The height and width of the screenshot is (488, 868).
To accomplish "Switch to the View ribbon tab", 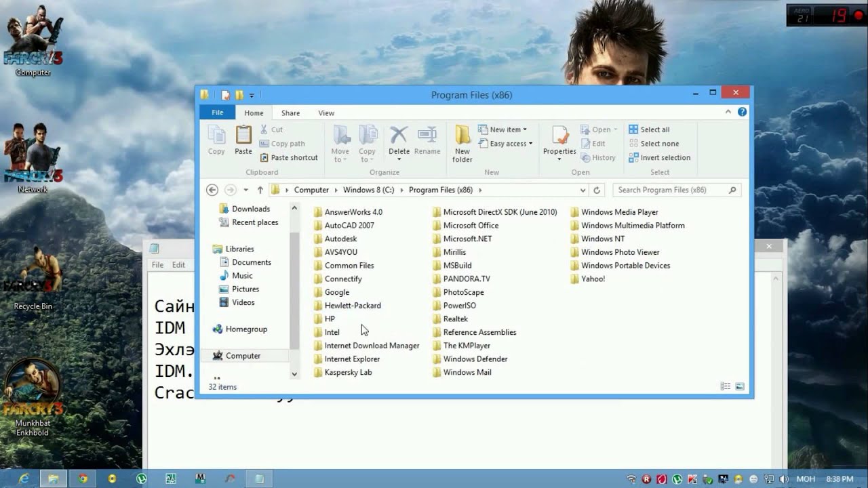I will click(x=326, y=113).
